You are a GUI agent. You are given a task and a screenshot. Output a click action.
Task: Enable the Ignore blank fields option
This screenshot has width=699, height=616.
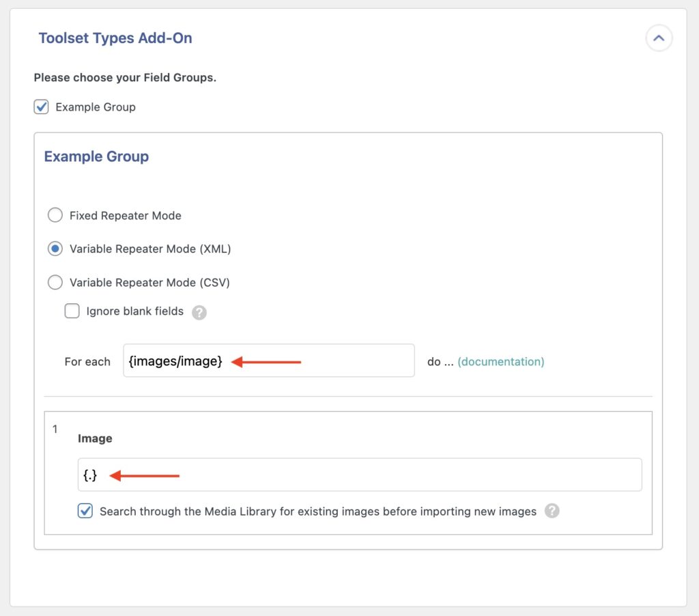pyautogui.click(x=72, y=311)
